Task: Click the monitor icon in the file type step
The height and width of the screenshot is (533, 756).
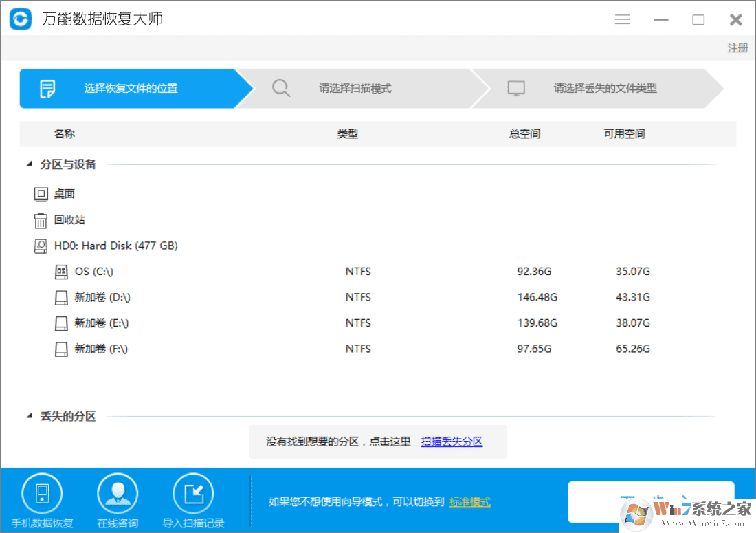Action: pos(515,88)
